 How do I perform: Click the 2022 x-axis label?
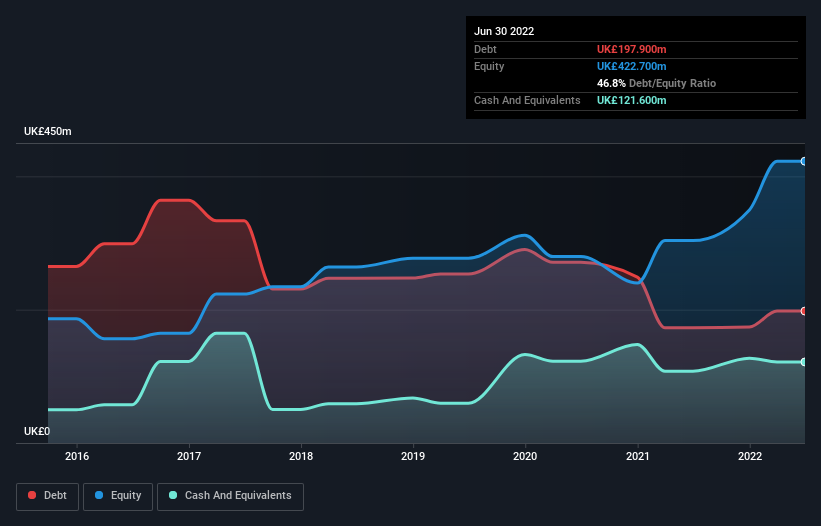[x=750, y=456]
